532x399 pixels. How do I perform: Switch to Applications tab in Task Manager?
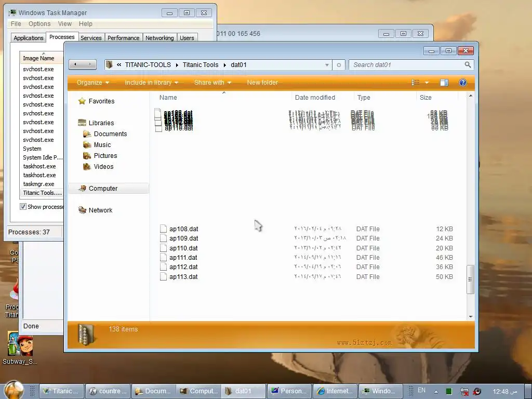point(29,38)
